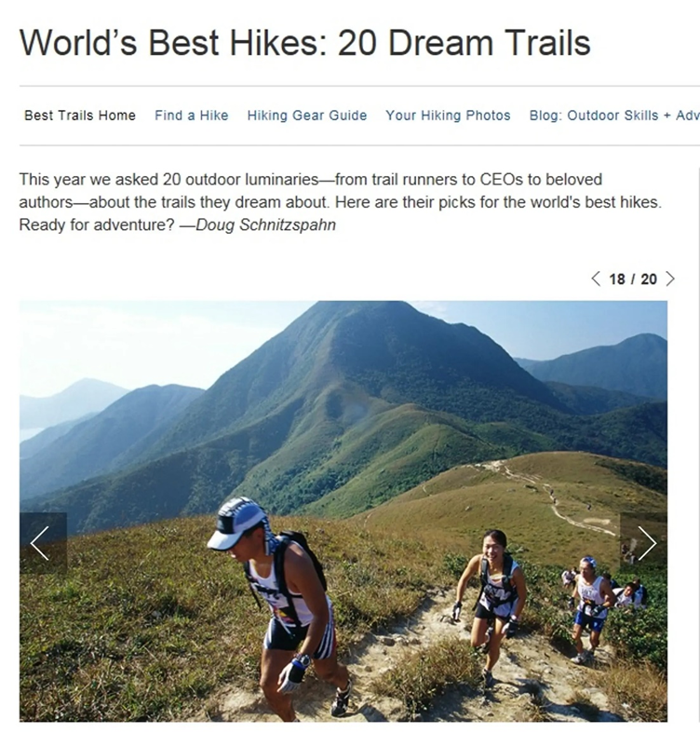Go to previous photo using large left arrow overlay
Screen dimensions: 700x733
tap(43, 543)
